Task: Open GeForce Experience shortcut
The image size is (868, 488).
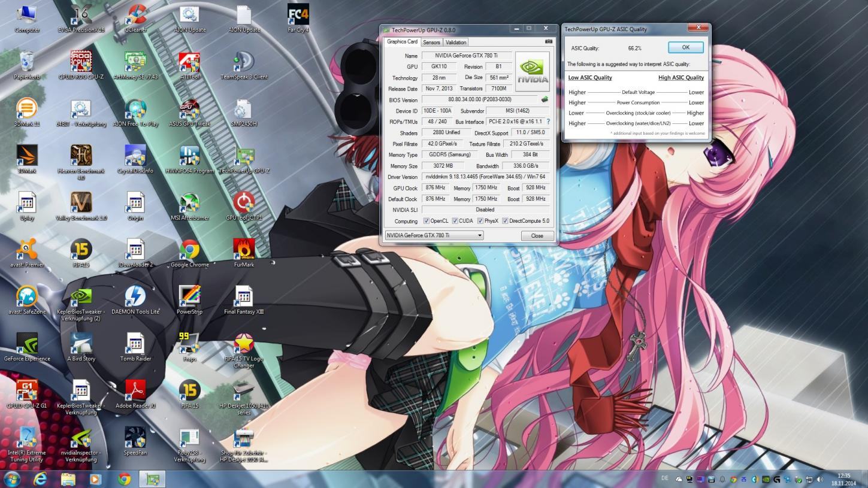Action: [27, 347]
